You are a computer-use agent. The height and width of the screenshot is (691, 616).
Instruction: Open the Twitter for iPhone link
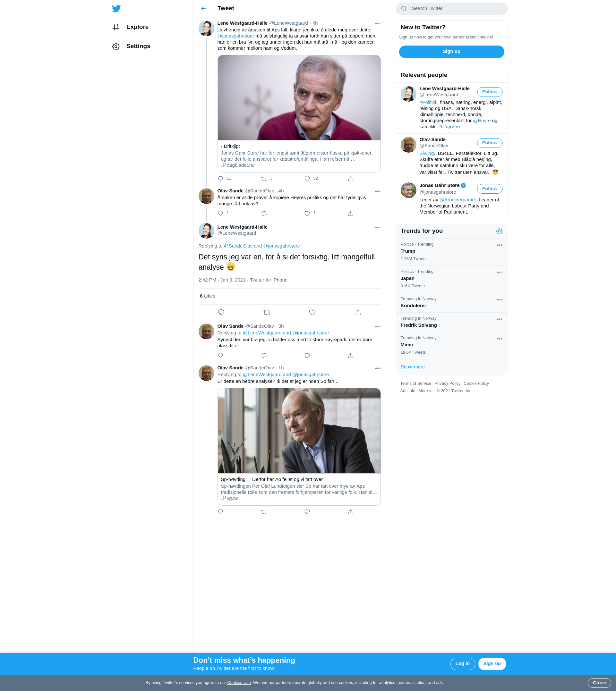(x=269, y=280)
